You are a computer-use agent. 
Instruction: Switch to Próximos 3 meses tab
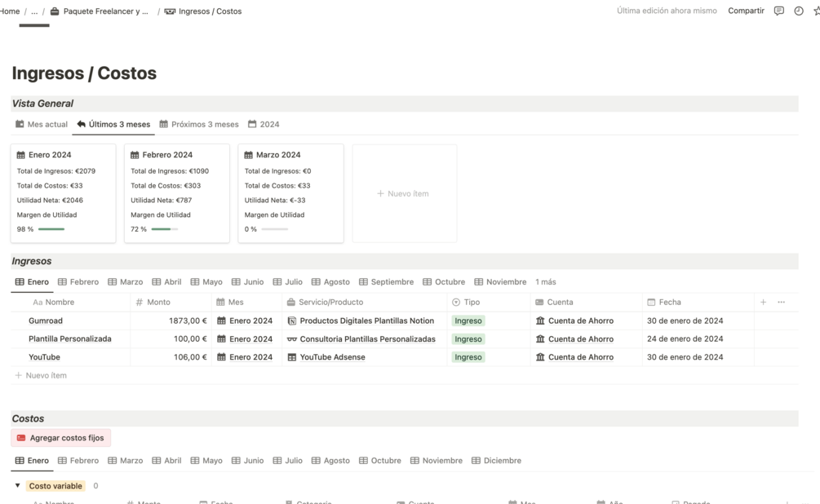coord(199,125)
